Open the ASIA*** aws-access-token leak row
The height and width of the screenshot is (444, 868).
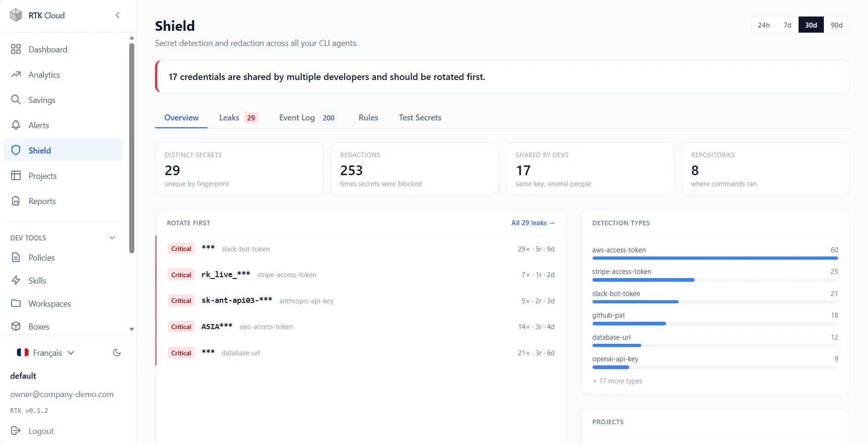tap(361, 327)
